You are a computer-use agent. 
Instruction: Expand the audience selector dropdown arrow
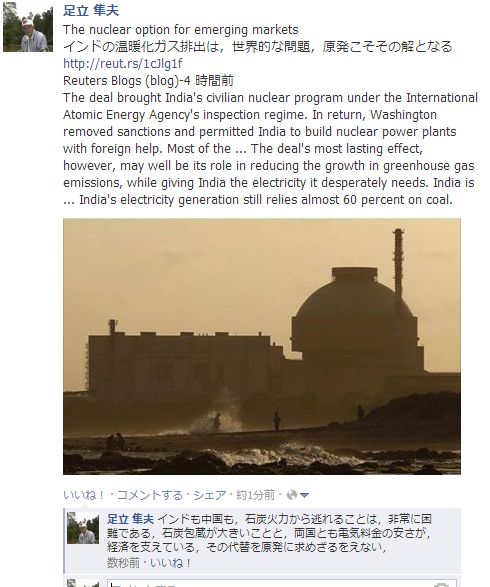tap(305, 496)
